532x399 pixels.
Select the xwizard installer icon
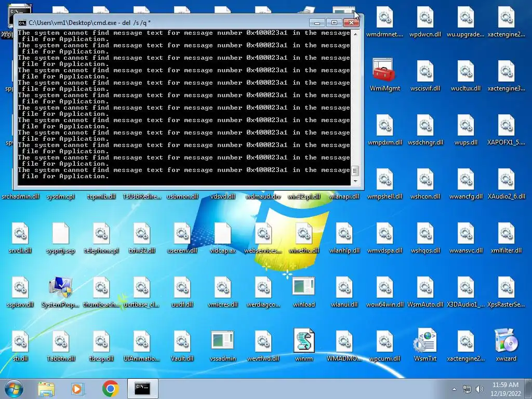coord(506,340)
